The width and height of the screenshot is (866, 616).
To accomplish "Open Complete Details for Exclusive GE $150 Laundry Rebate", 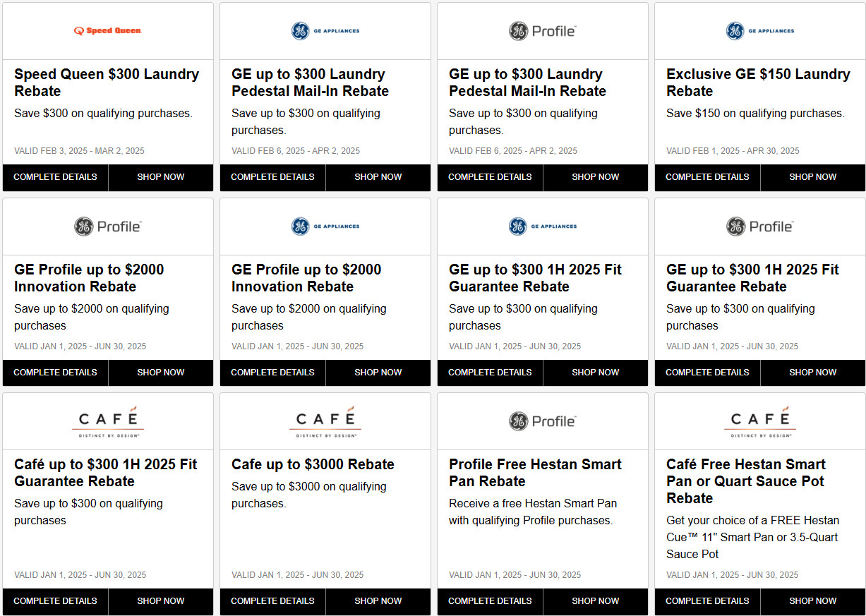I will 707,177.
